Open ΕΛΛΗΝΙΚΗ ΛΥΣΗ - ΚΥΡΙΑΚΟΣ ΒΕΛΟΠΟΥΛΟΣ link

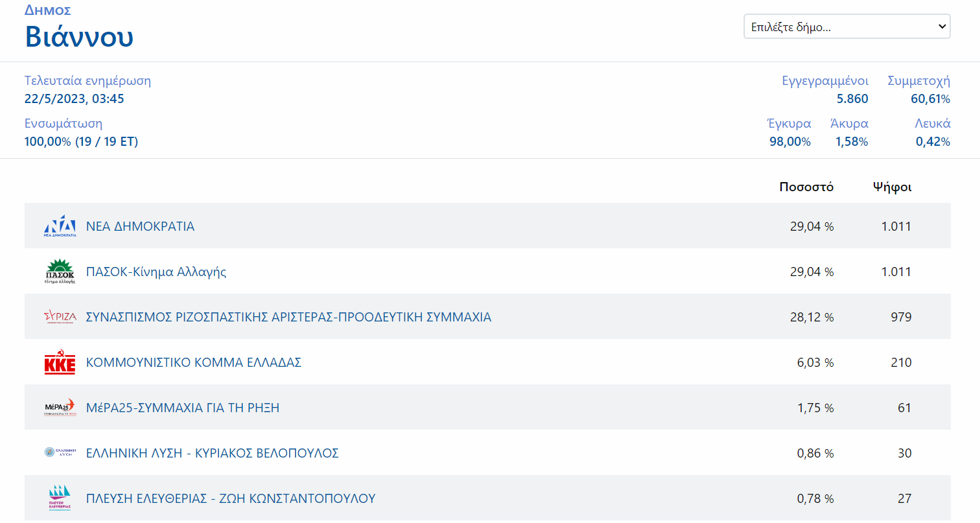212,453
